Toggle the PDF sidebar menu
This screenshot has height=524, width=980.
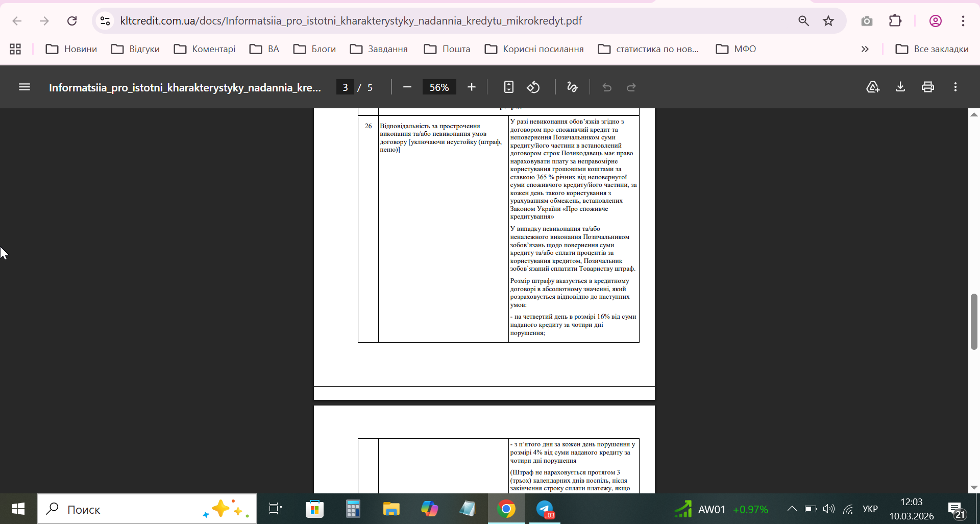24,87
